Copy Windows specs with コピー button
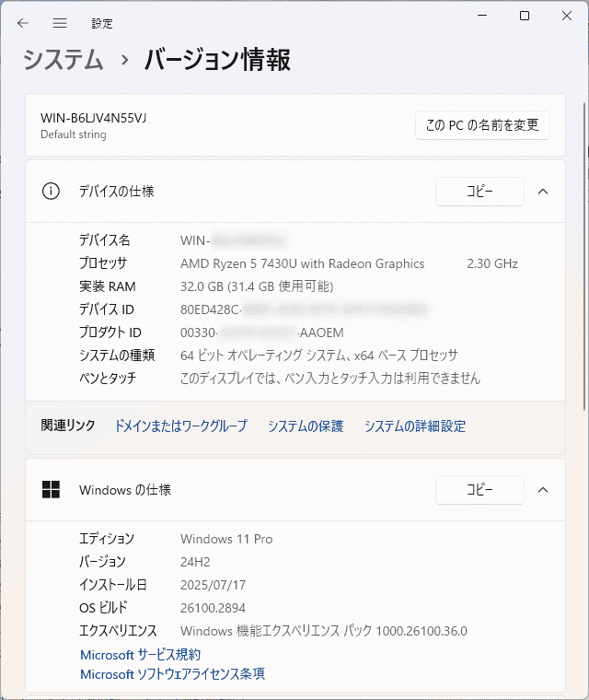This screenshot has width=589, height=700. click(x=479, y=490)
